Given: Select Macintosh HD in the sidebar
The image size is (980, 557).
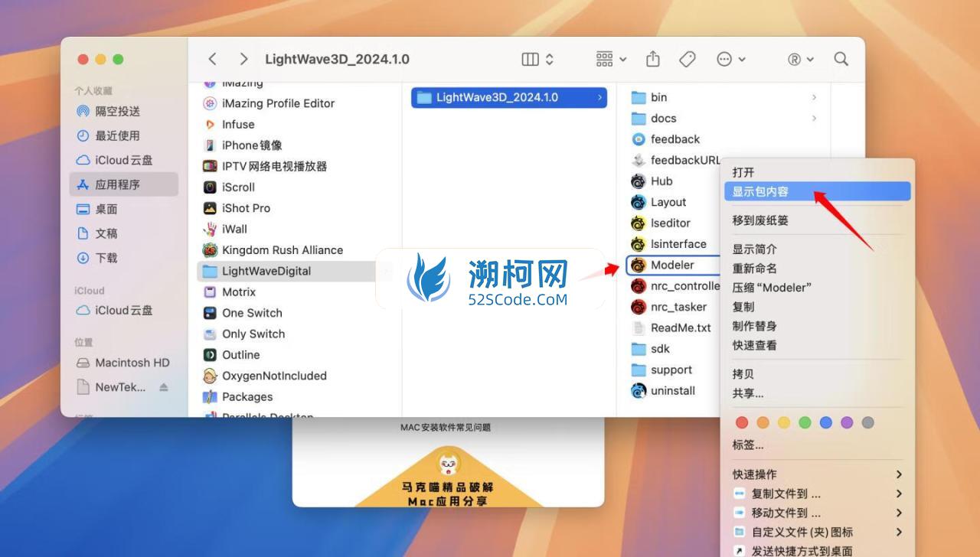Looking at the screenshot, I should [124, 363].
